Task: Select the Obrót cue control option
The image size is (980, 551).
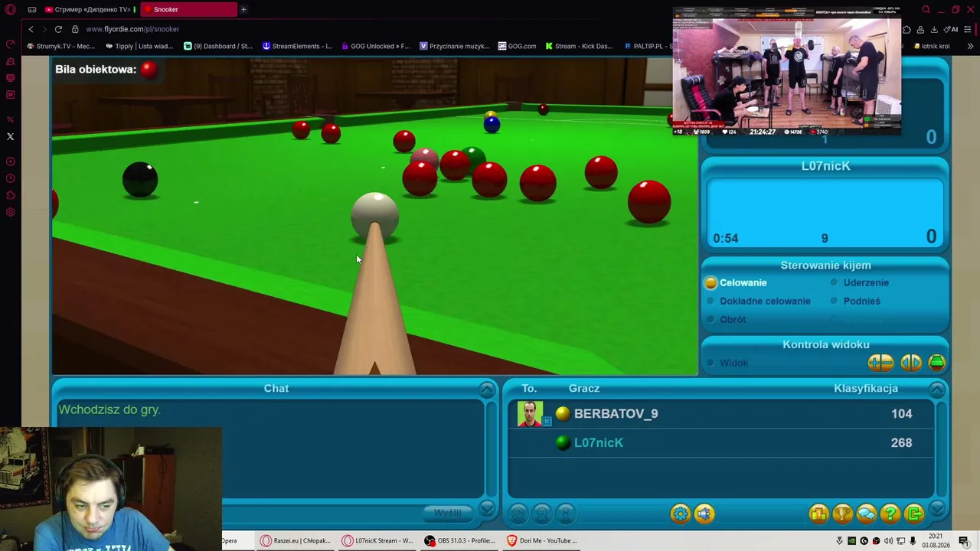Action: pyautogui.click(x=726, y=319)
